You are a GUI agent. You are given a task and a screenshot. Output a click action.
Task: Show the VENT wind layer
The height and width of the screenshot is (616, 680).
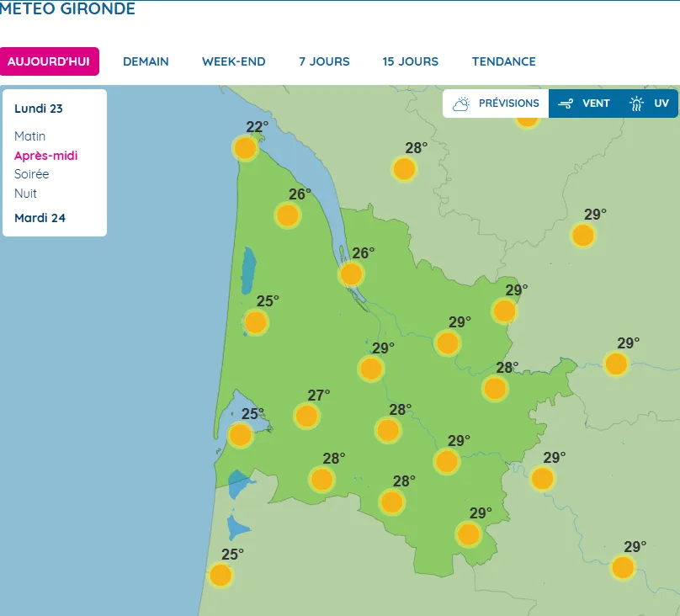[x=583, y=104]
